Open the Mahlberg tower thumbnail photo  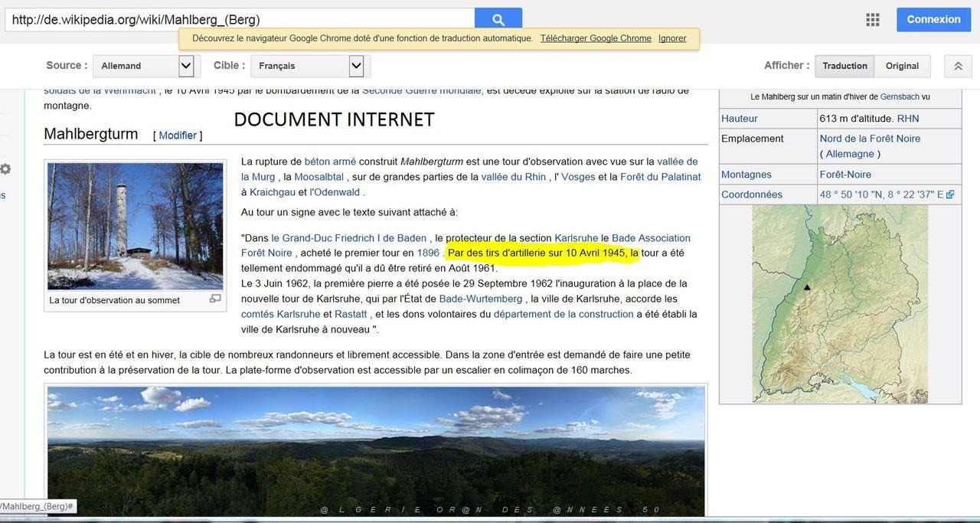pyautogui.click(x=136, y=226)
